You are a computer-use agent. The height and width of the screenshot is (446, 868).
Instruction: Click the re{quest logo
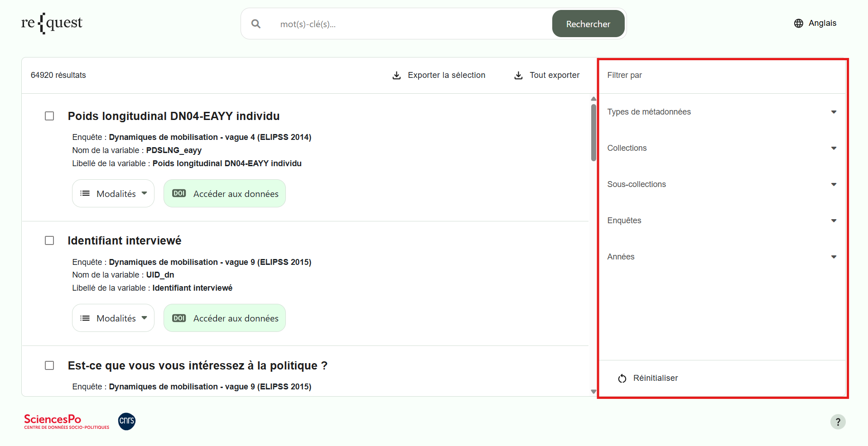pyautogui.click(x=52, y=23)
